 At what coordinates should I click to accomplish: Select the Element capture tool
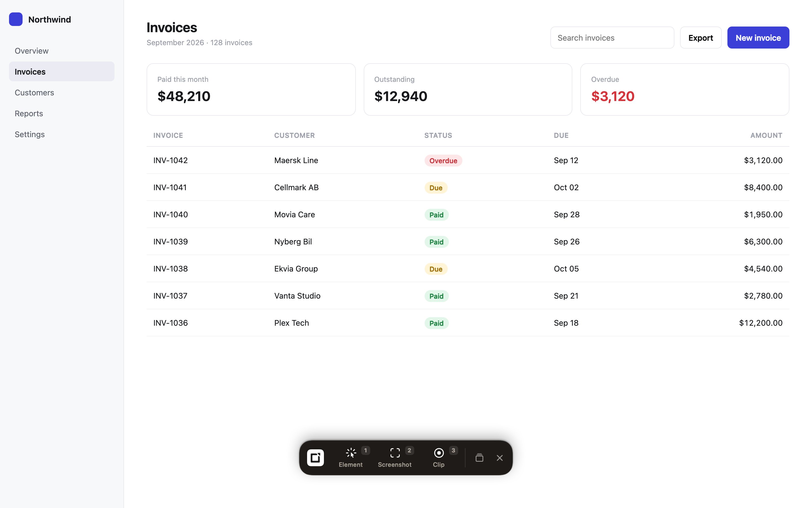tap(351, 457)
